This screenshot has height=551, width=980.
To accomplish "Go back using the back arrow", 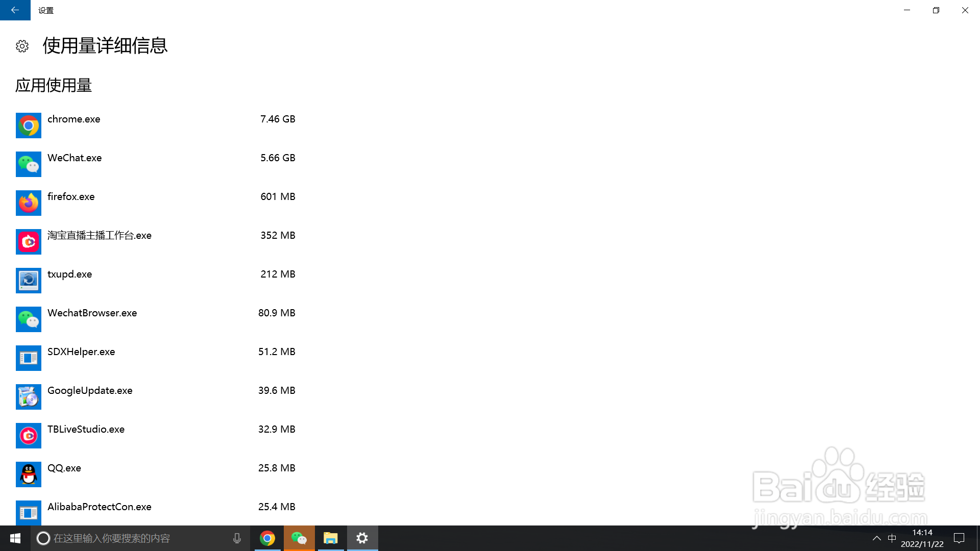I will pyautogui.click(x=15, y=10).
